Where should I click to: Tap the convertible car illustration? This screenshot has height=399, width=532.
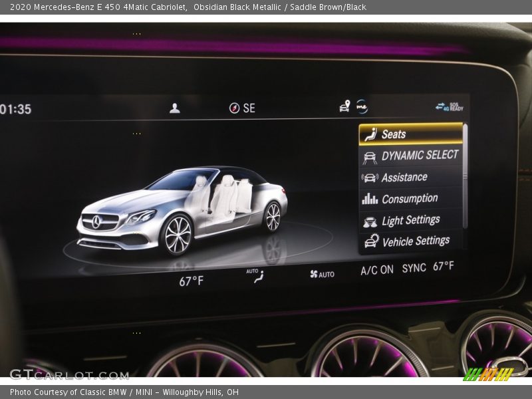pos(182,210)
